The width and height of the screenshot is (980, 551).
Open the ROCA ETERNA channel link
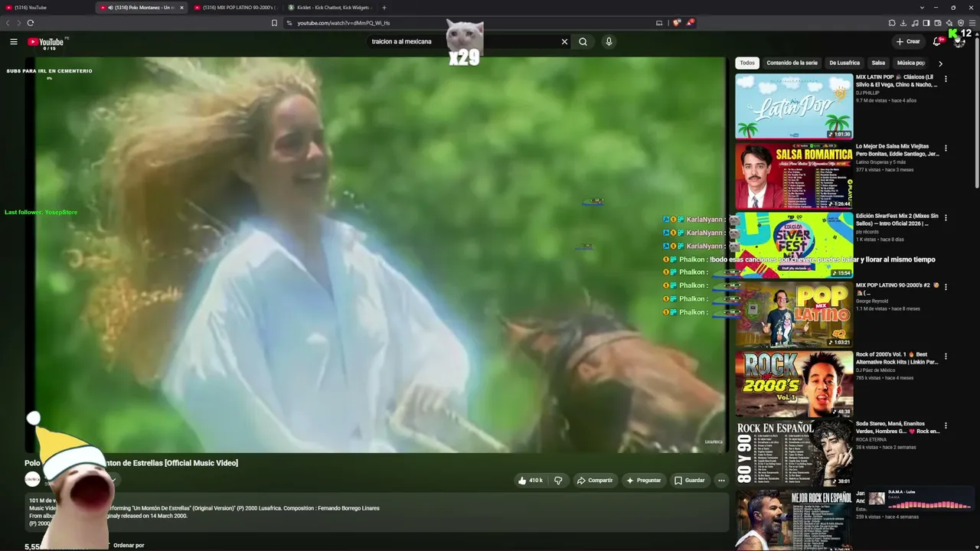coord(872,439)
